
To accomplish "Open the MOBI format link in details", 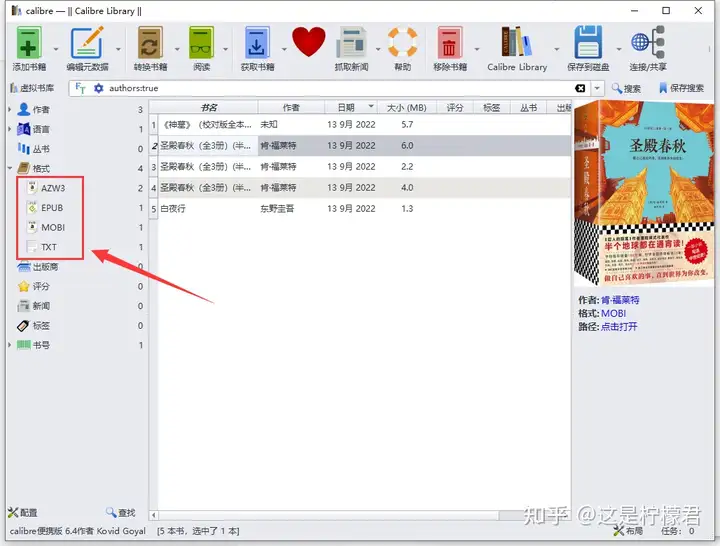I will [613, 313].
